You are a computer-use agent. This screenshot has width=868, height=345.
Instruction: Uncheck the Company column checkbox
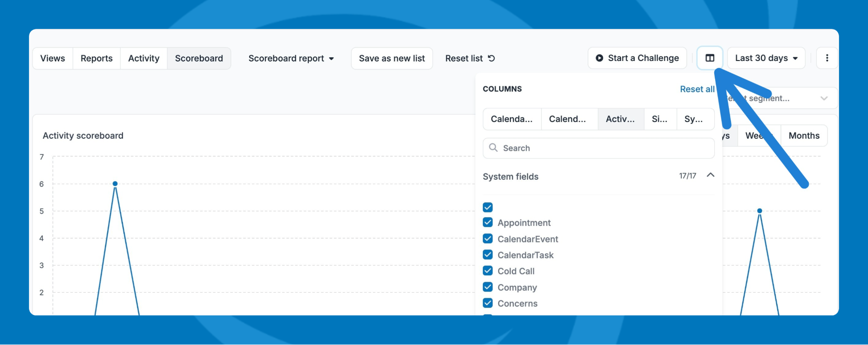click(x=488, y=287)
